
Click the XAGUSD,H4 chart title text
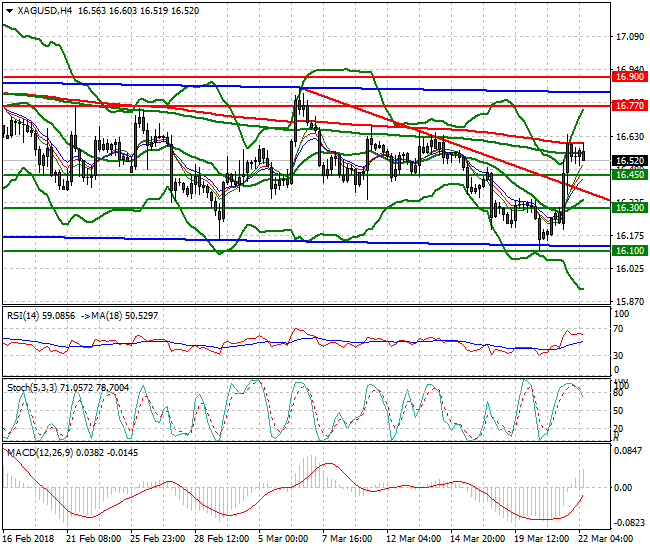[x=45, y=10]
